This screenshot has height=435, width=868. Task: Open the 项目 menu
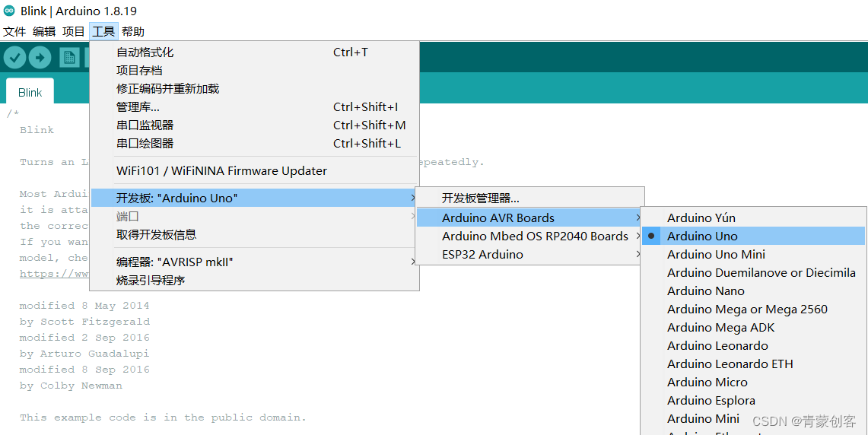74,31
